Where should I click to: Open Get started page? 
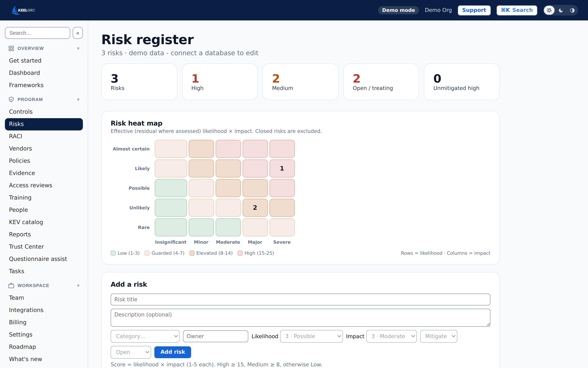click(x=44, y=61)
